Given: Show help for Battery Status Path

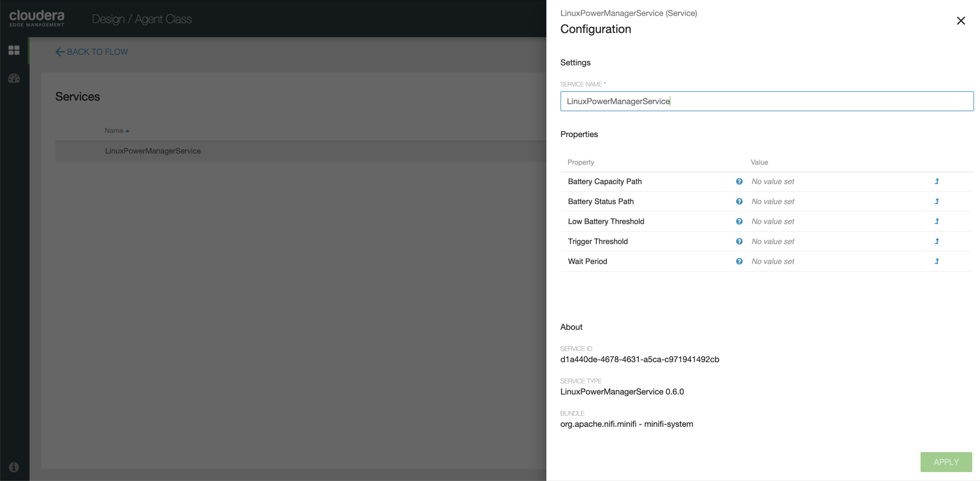Looking at the screenshot, I should pyautogui.click(x=739, y=202).
